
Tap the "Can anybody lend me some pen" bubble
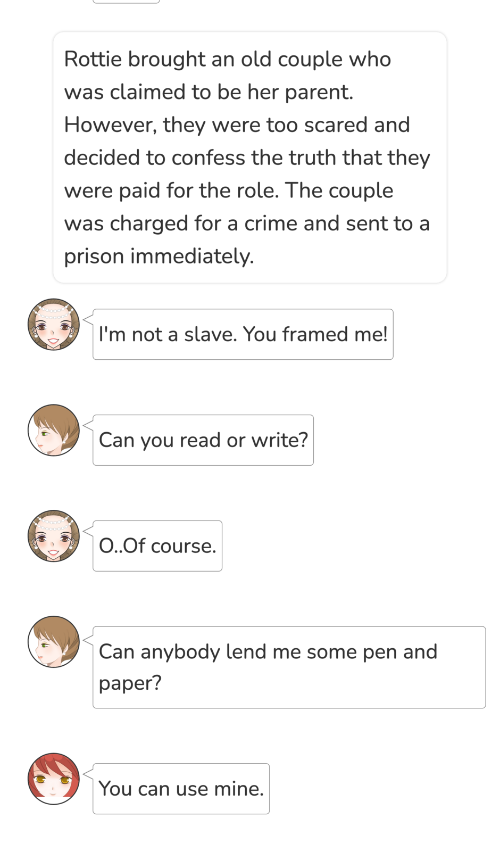pos(289,667)
